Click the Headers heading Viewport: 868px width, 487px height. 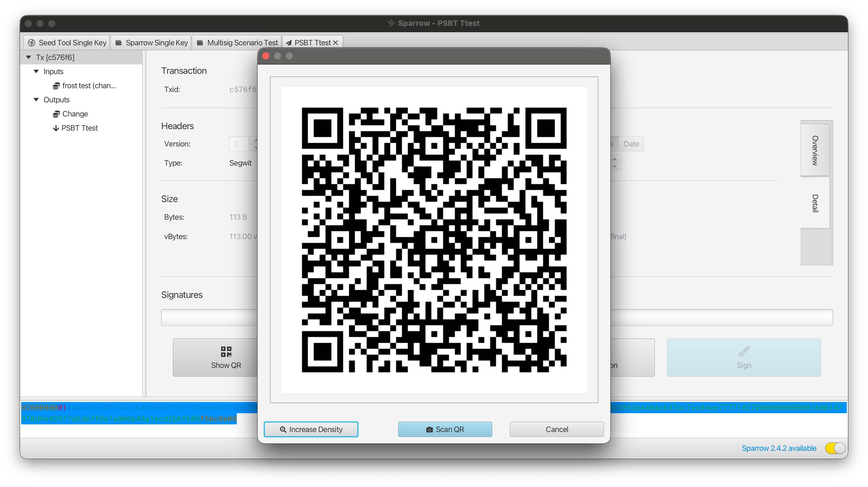178,126
